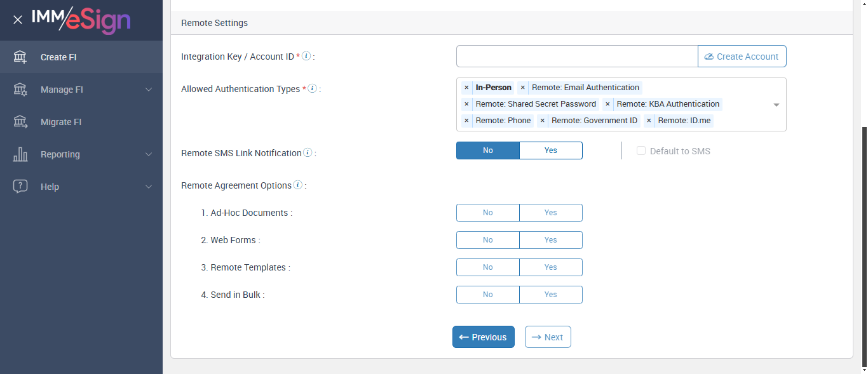The image size is (868, 374).
Task: Go back with the Previous button
Action: [x=483, y=337]
